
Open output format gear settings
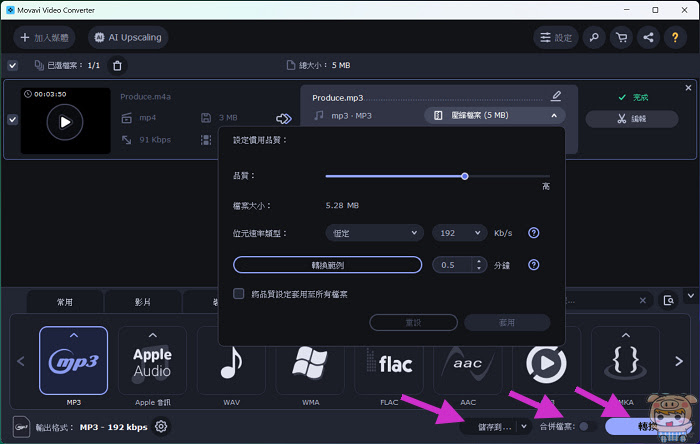(161, 427)
